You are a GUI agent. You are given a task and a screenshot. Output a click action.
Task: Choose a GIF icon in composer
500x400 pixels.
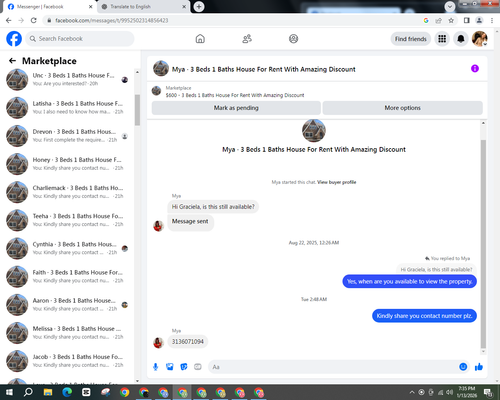point(198,367)
